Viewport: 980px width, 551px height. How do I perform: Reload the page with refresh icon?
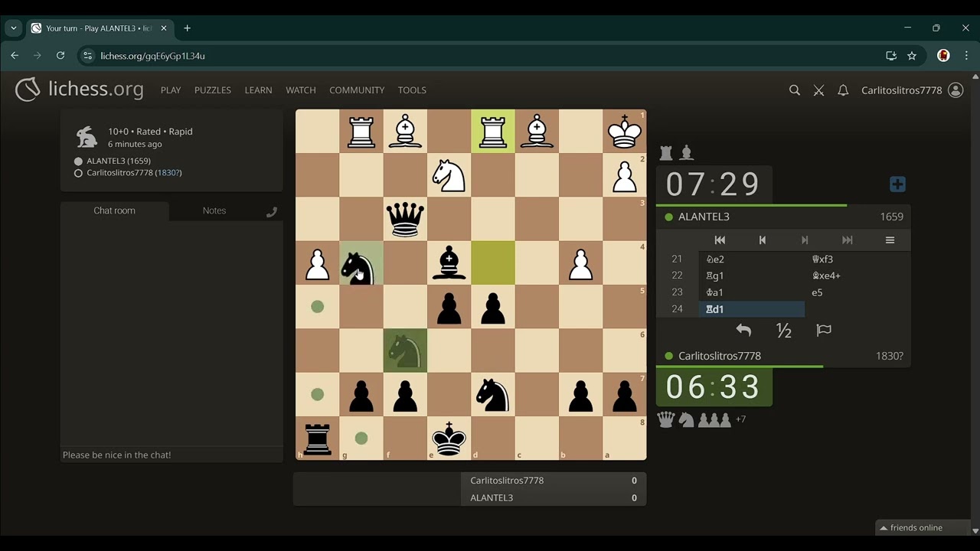(60, 56)
